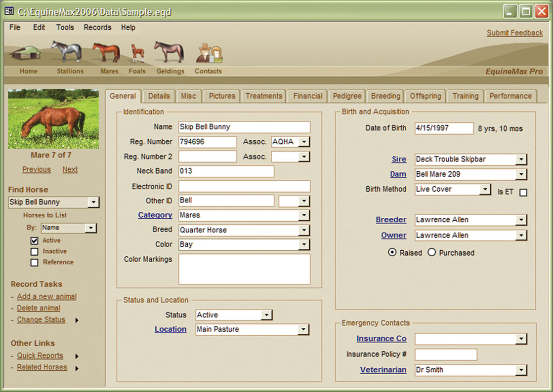
Task: Switch to the Pedigree tab
Action: click(346, 96)
